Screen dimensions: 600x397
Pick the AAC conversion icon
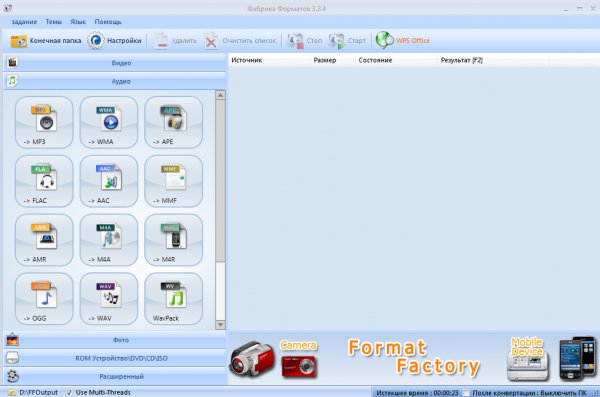(109, 181)
